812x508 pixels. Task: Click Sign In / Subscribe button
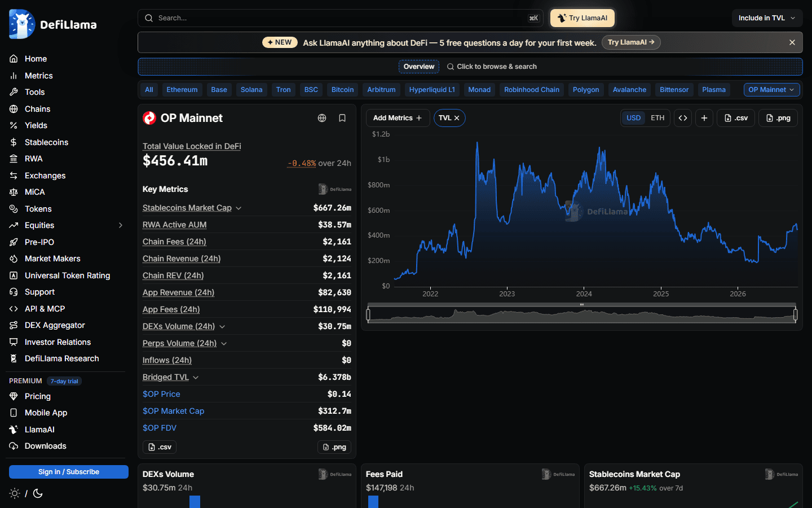click(x=69, y=472)
